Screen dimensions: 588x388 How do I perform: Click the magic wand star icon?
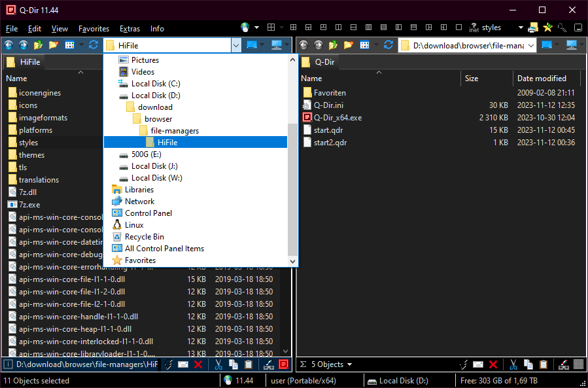click(547, 27)
